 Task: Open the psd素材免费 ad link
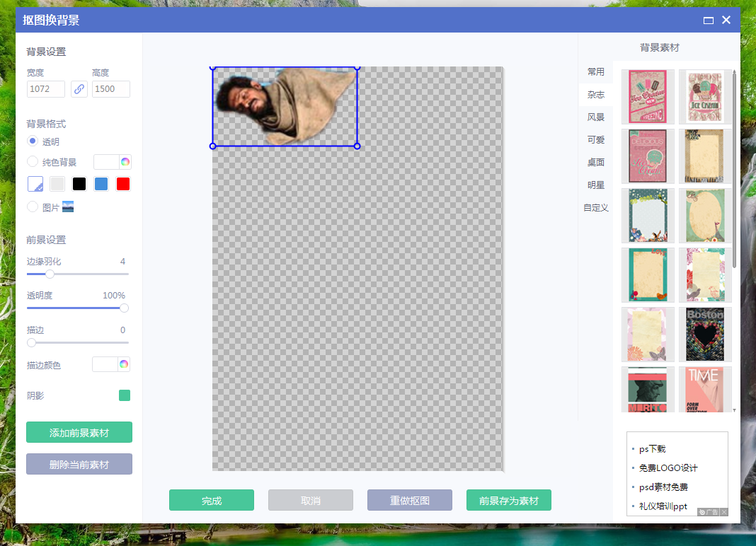click(663, 487)
